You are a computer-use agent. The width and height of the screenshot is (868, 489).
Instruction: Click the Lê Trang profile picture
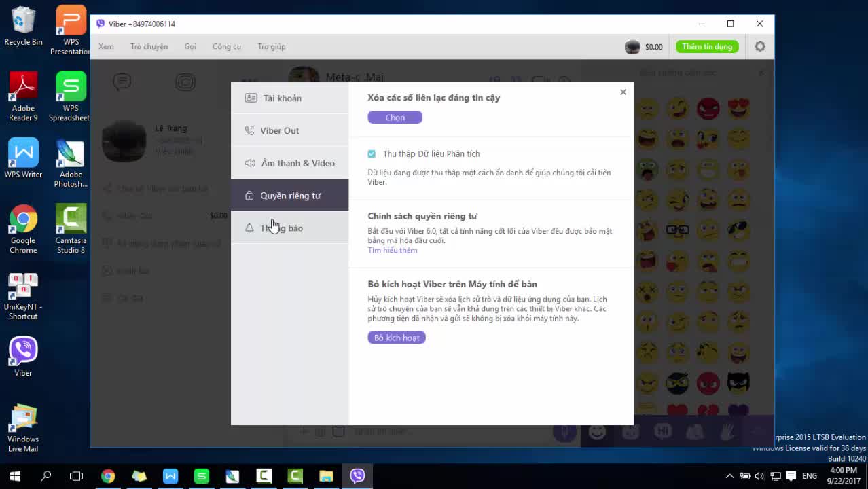pos(124,141)
